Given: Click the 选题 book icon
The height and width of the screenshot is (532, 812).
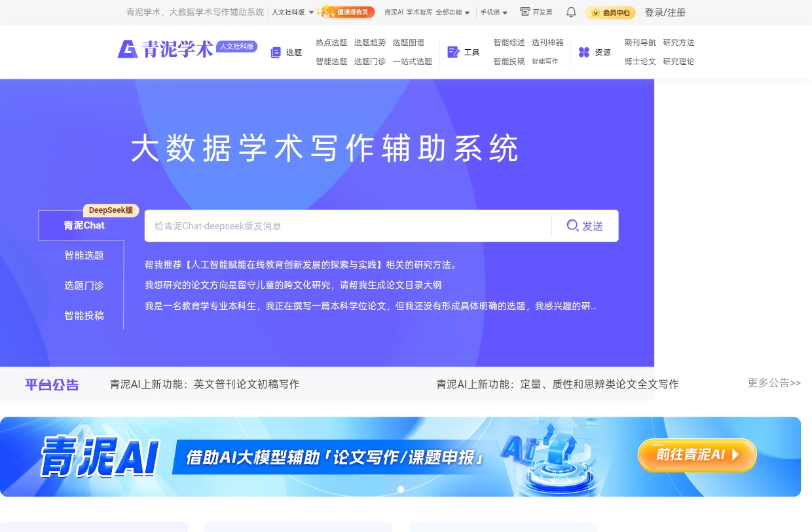Looking at the screenshot, I should (x=276, y=52).
